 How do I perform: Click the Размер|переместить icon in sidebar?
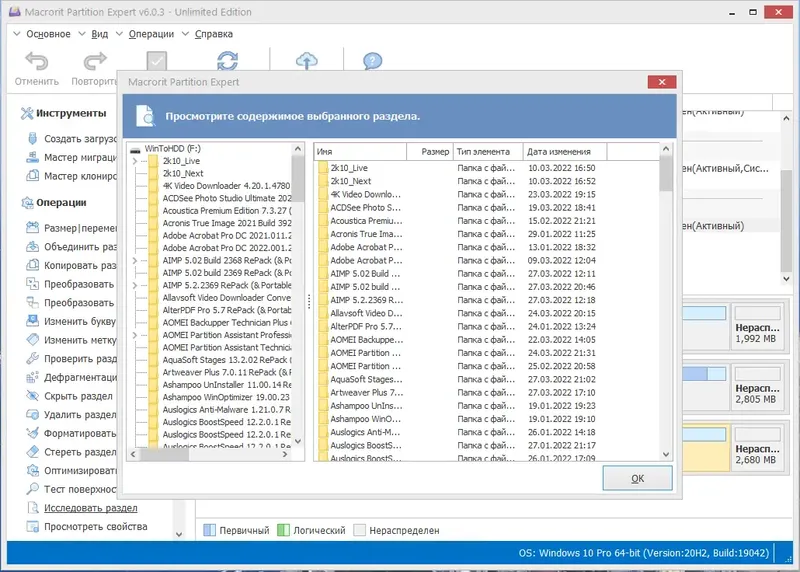pos(33,228)
